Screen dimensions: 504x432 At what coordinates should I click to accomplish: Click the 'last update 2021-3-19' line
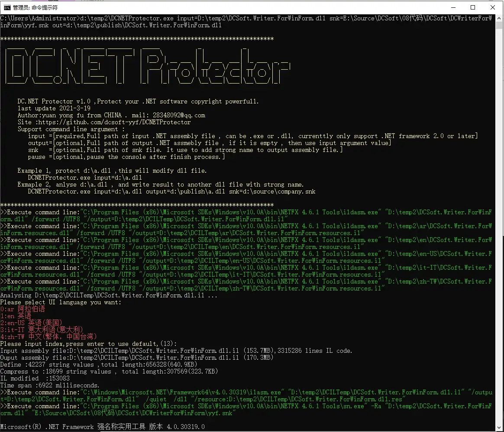54,108
